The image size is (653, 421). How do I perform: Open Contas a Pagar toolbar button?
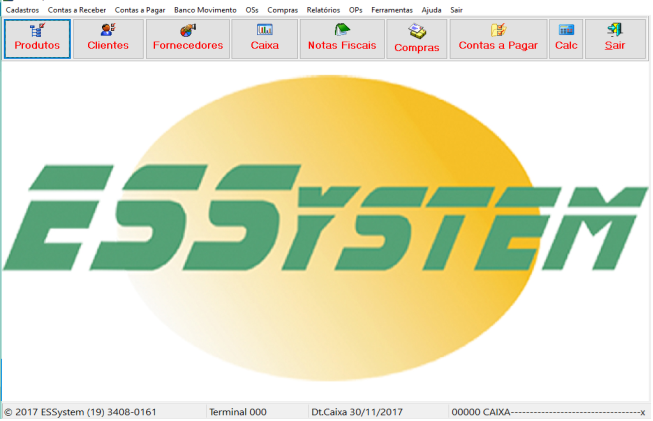[498, 38]
